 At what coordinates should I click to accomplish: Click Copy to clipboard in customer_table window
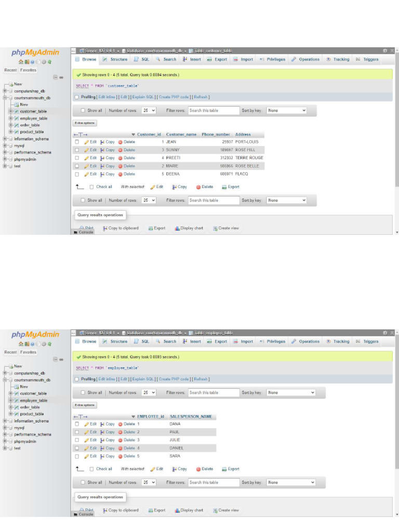point(121,229)
